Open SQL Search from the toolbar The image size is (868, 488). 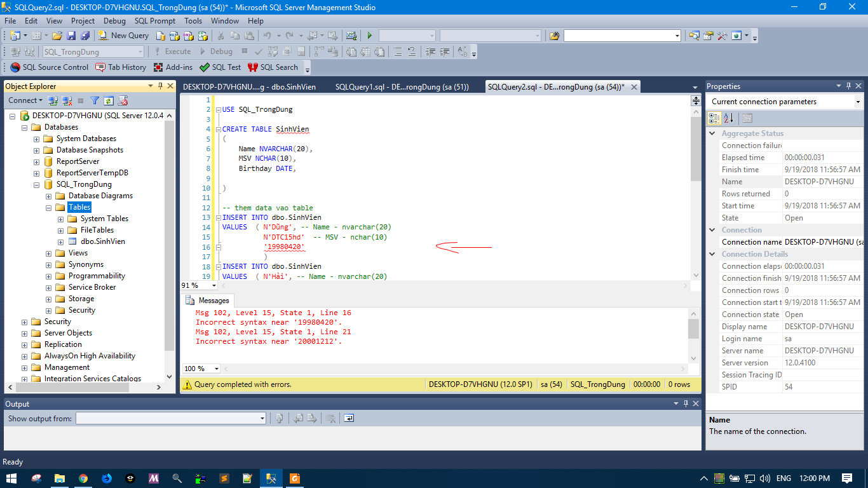(273, 67)
